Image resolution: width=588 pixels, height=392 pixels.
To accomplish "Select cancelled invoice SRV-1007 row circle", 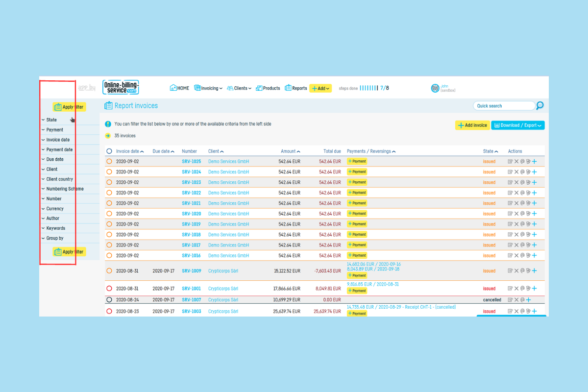I will click(x=109, y=300).
